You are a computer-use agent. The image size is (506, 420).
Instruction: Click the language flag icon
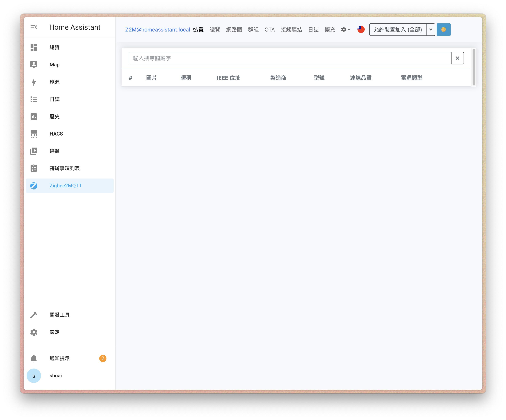pos(361,29)
